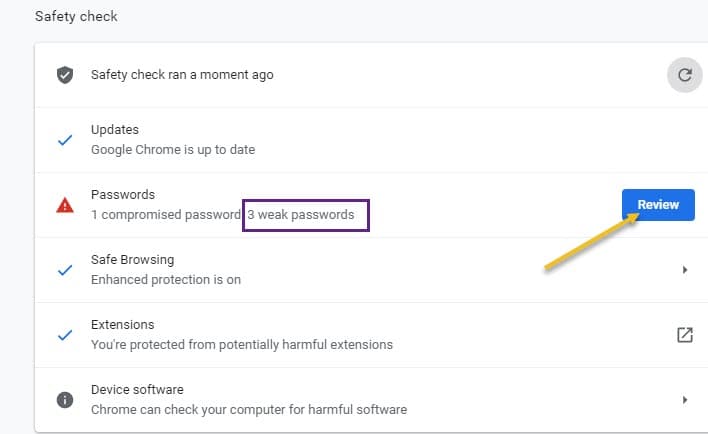
Task: Expand Safe Browsing with the right arrow
Action: tap(685, 270)
